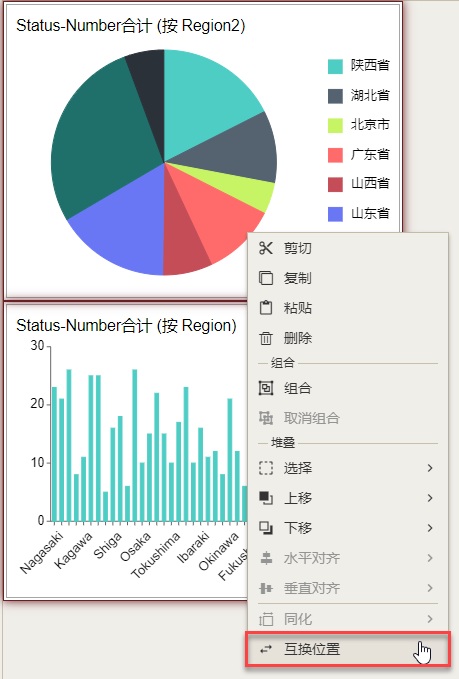Click the 山东省 legend color swatch
This screenshot has height=679, width=459.
click(335, 214)
